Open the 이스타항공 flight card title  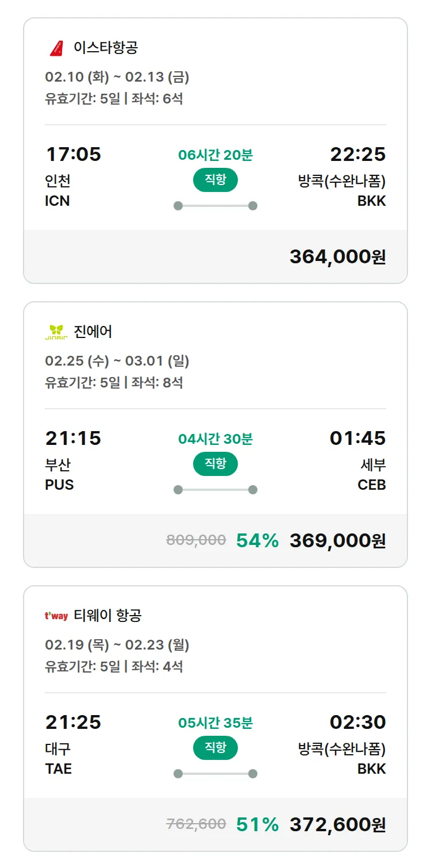106,47
